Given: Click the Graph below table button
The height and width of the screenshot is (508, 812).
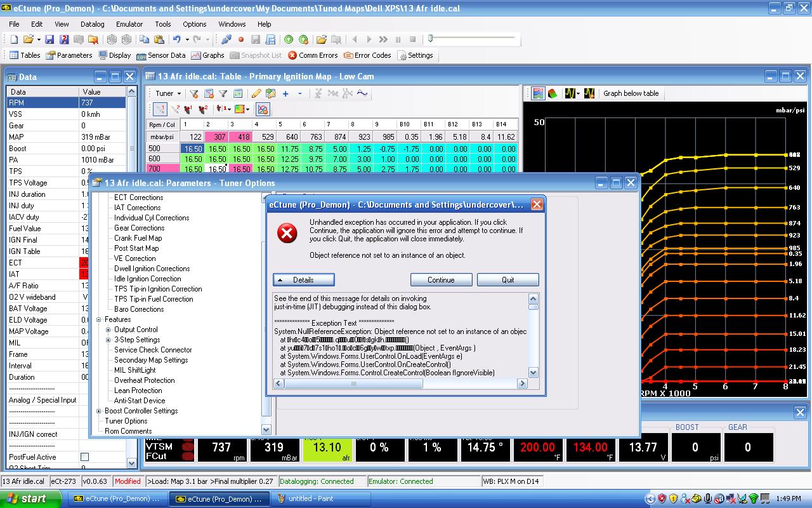Looking at the screenshot, I should click(x=631, y=93).
